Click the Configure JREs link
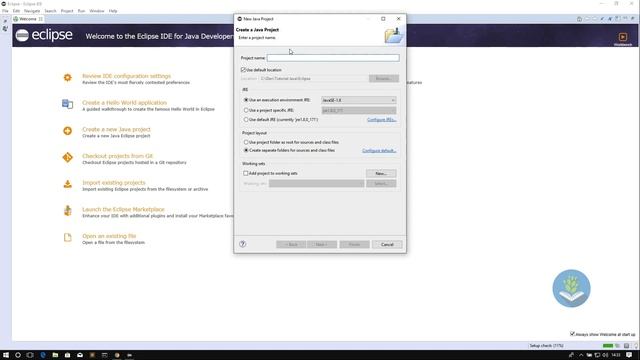Screen dimensions: 640x360 click(381, 120)
